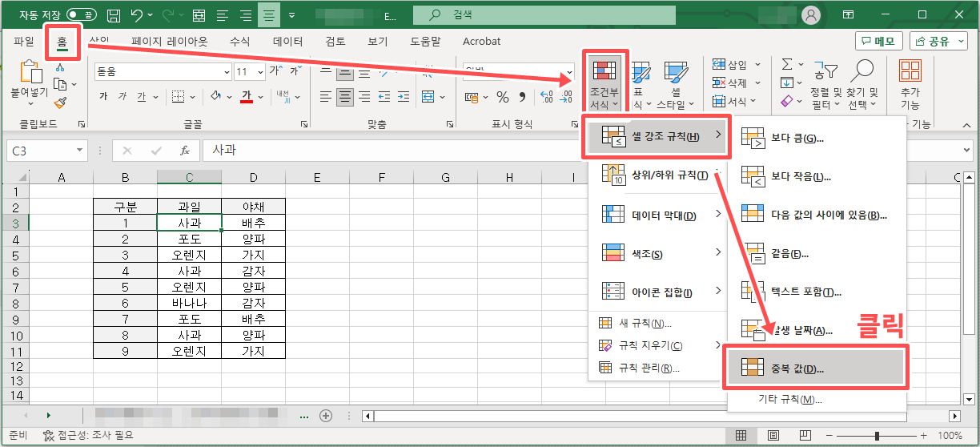Click the Format Painter brush icon
The image size is (980, 447).
coord(60,103)
